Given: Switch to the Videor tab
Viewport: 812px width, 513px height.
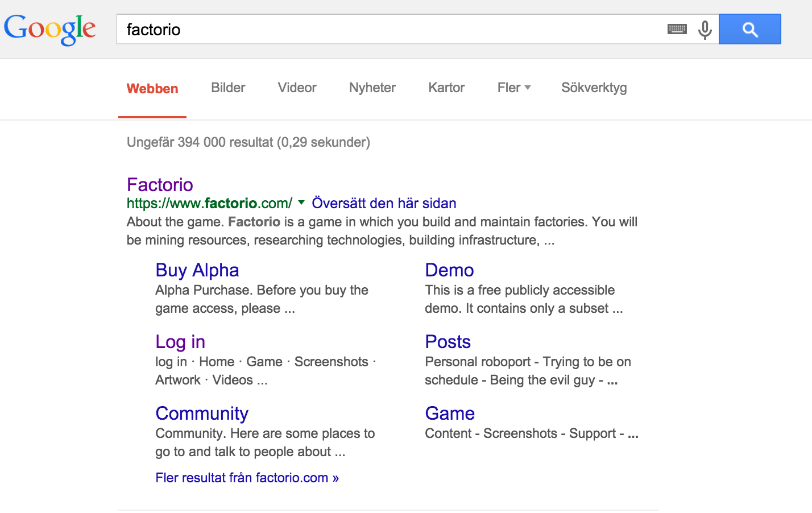Looking at the screenshot, I should pos(297,88).
